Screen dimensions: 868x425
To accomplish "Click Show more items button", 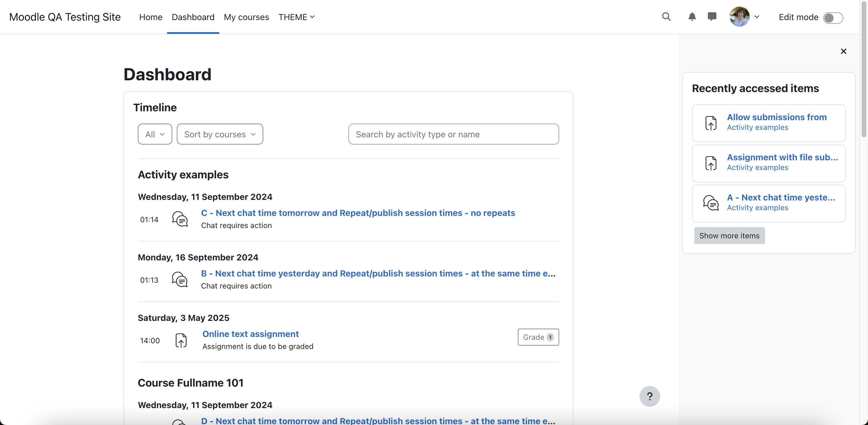I will coord(730,235).
